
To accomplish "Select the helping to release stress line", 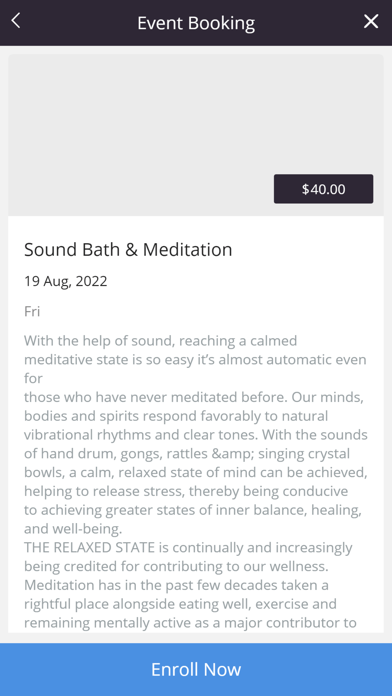I will pyautogui.click(x=186, y=492).
